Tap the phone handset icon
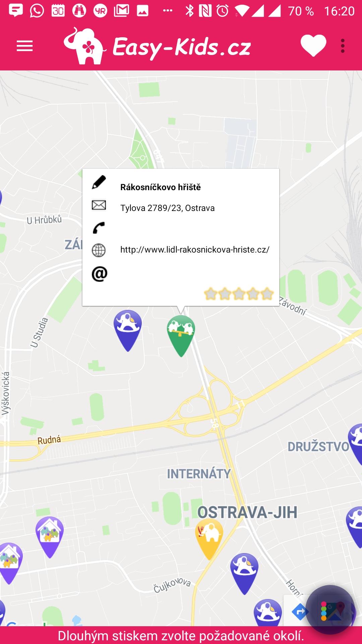The image size is (362, 644). (x=99, y=228)
